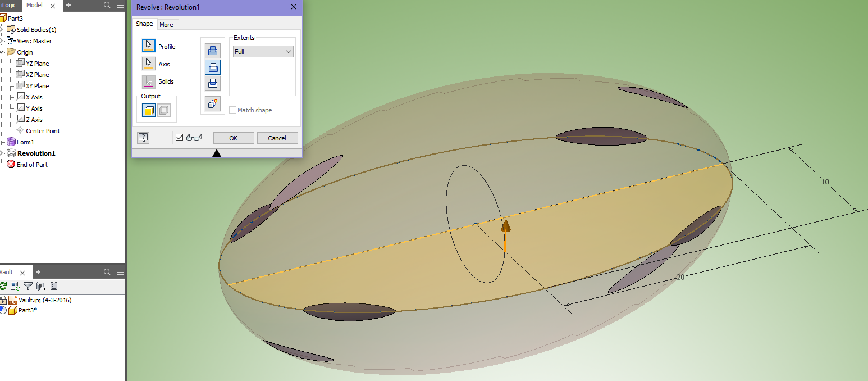868x381 pixels.
Task: Switch to the Model tab
Action: click(35, 6)
